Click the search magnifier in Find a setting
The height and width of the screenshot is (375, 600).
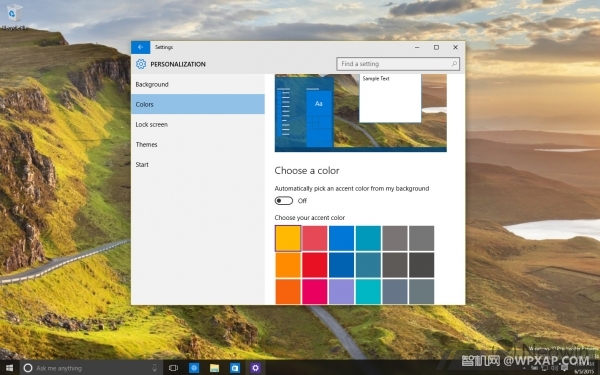click(x=454, y=64)
